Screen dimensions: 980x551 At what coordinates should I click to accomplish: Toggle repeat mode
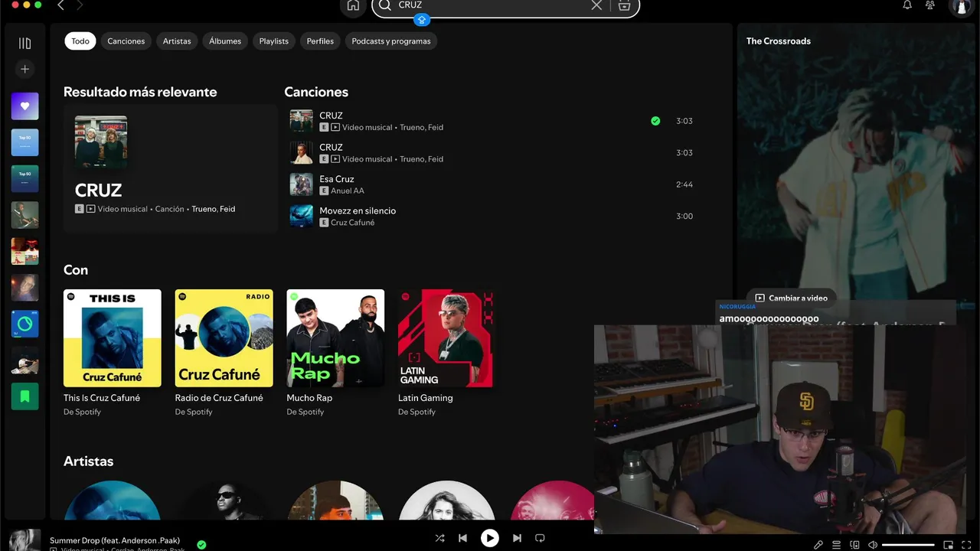click(x=540, y=538)
